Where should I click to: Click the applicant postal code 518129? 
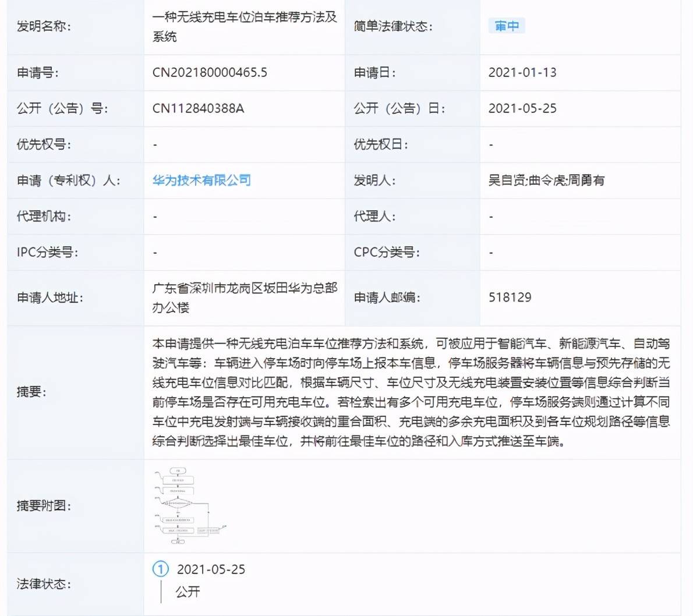tap(510, 297)
